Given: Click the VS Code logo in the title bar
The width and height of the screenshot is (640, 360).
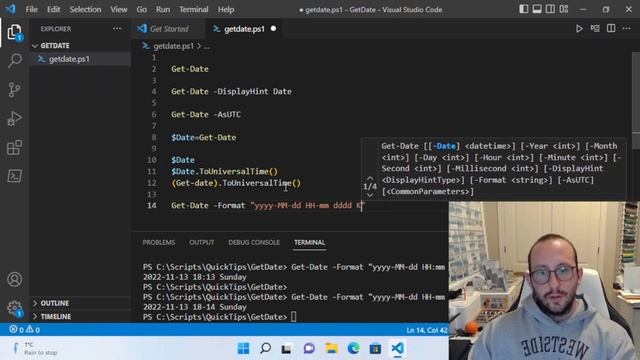Looking at the screenshot, I should [x=11, y=9].
